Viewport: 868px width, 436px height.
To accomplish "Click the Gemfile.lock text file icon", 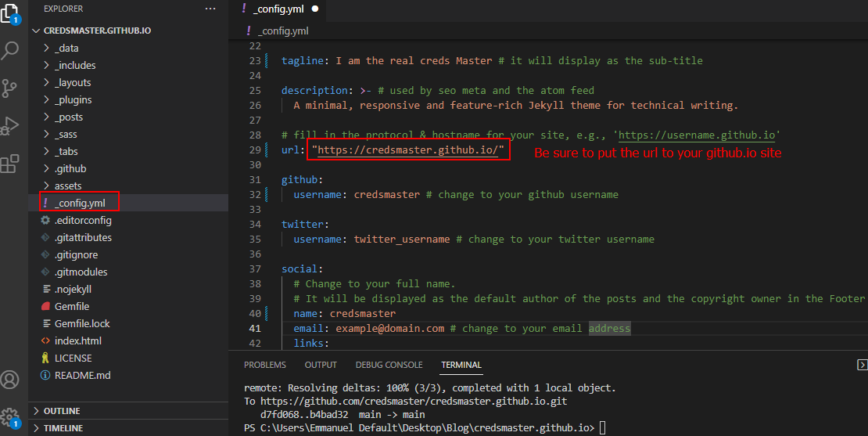I will pos(46,323).
